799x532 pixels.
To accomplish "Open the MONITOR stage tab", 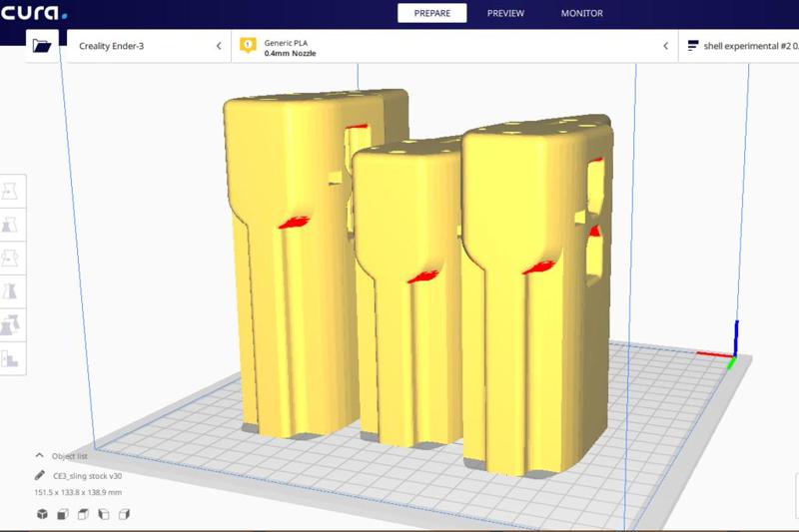I will click(x=582, y=13).
